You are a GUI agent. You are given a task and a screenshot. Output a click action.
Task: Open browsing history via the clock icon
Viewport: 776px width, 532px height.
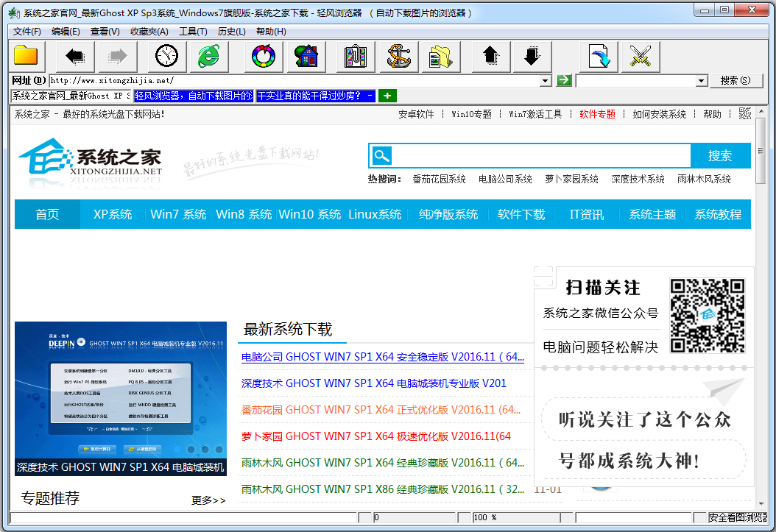pyautogui.click(x=166, y=56)
